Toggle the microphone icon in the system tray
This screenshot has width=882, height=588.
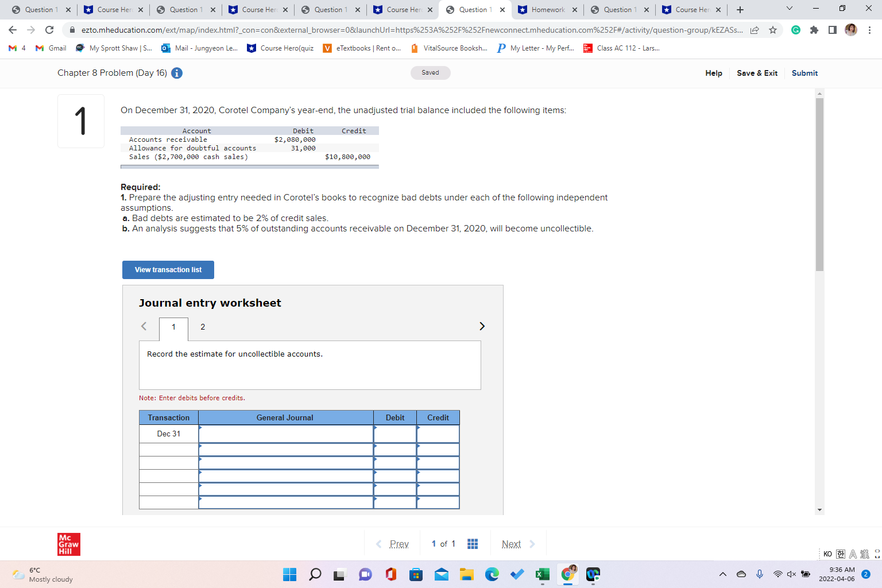tap(759, 574)
